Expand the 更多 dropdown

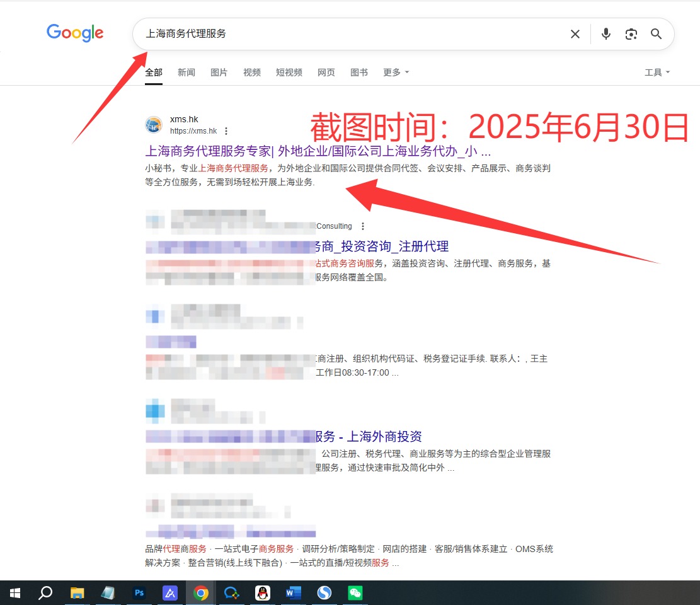396,72
